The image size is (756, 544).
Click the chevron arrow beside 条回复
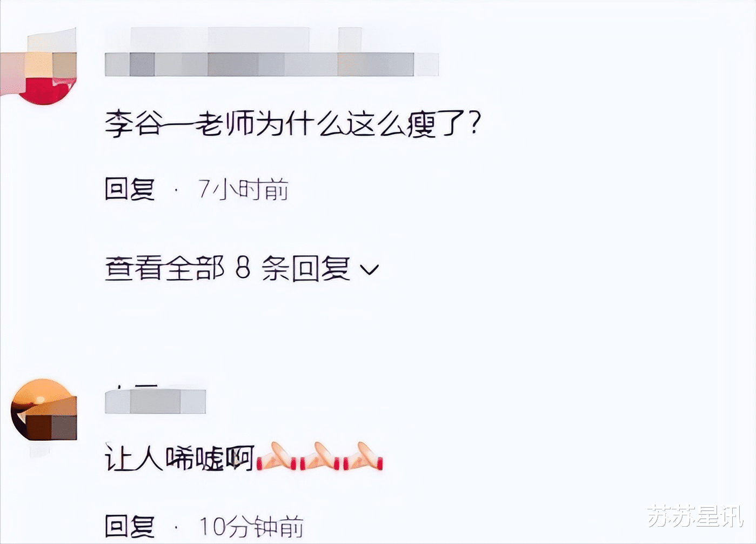pos(369,269)
